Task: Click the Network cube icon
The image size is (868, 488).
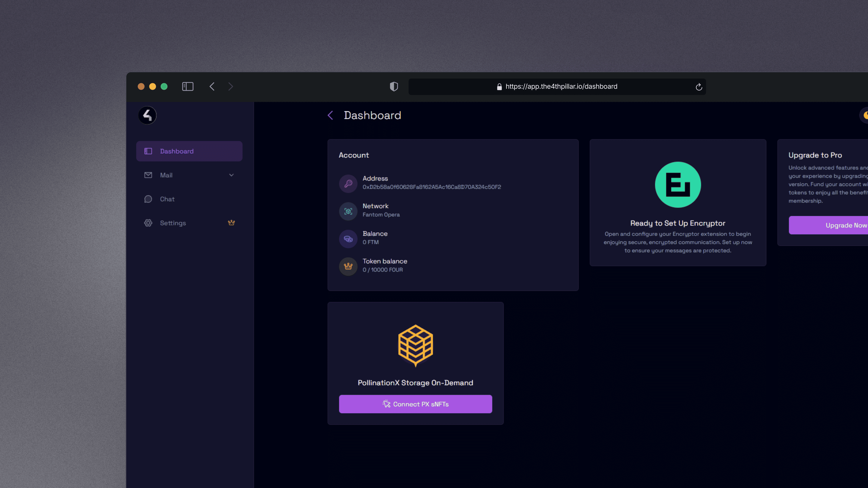Action: (x=348, y=211)
